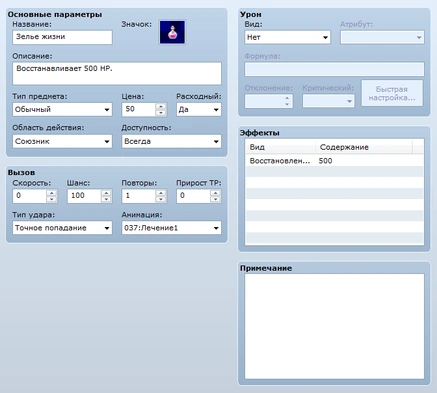Viewport: 437px width, 393px height.
Task: Click the Название field with Зелье жизни
Action: [x=62, y=37]
